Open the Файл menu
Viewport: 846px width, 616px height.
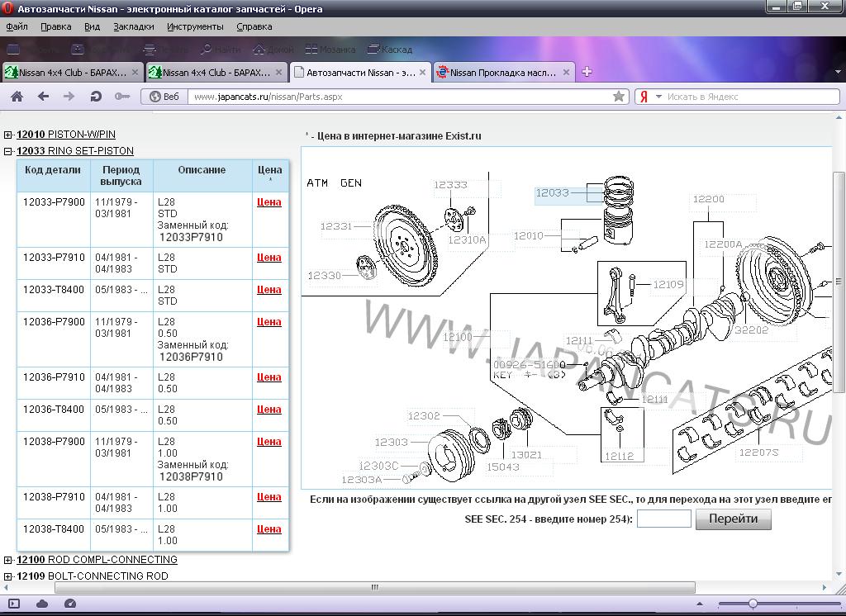17,26
